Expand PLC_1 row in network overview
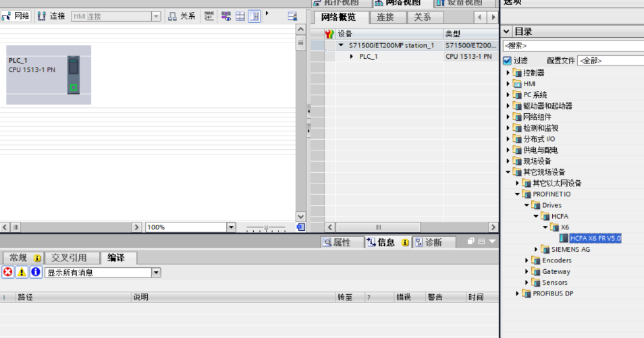The height and width of the screenshot is (338, 644). [351, 57]
